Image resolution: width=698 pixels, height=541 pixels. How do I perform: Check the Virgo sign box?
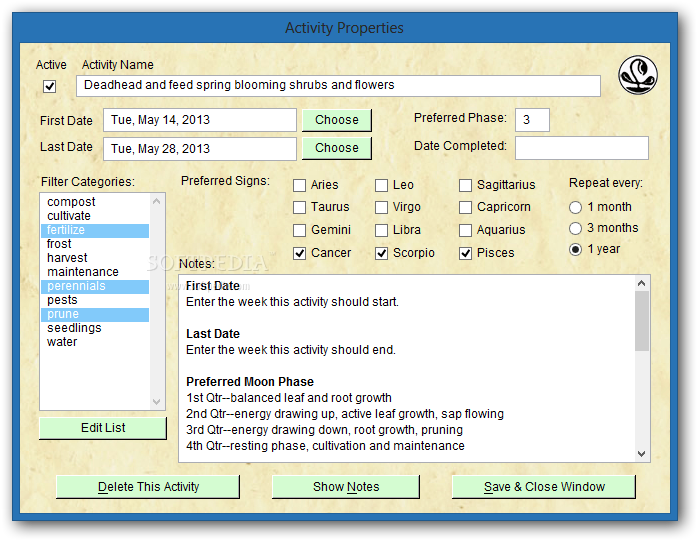click(x=381, y=207)
